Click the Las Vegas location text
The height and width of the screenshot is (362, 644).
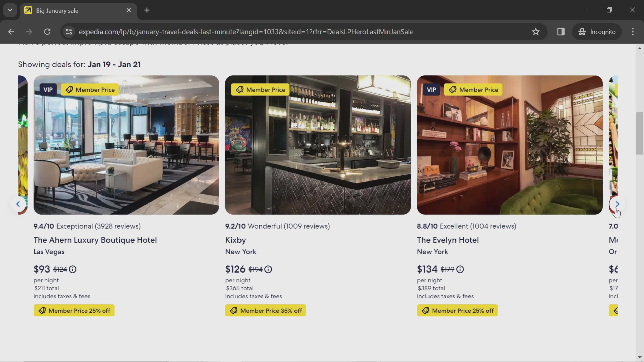coord(49,252)
